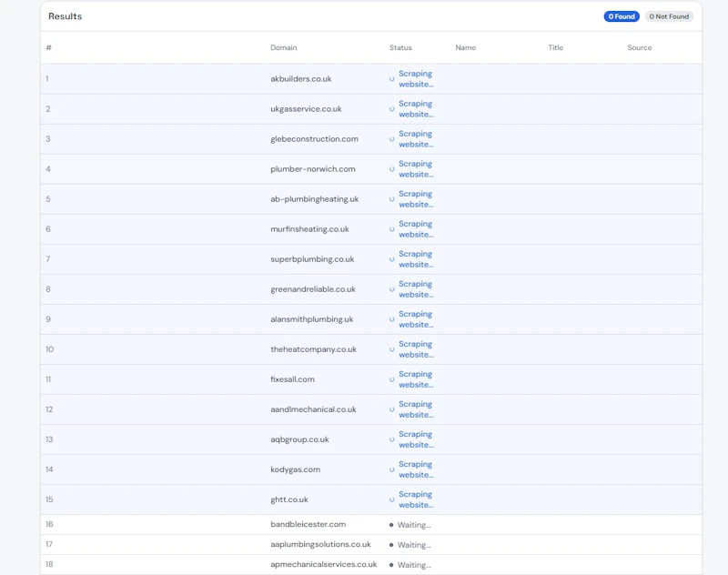Click the loading spinner for akbuilders.co.uk

pos(392,79)
